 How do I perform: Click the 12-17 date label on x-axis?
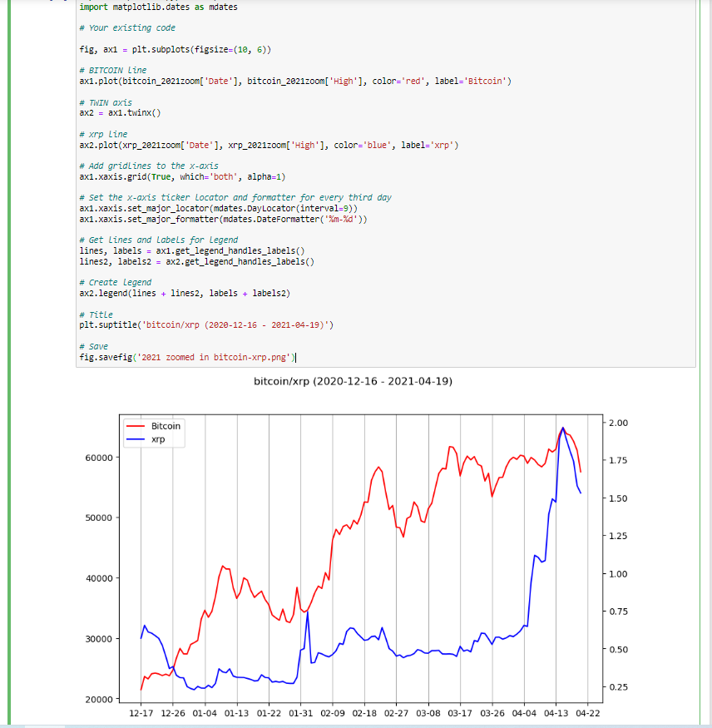[x=141, y=713]
